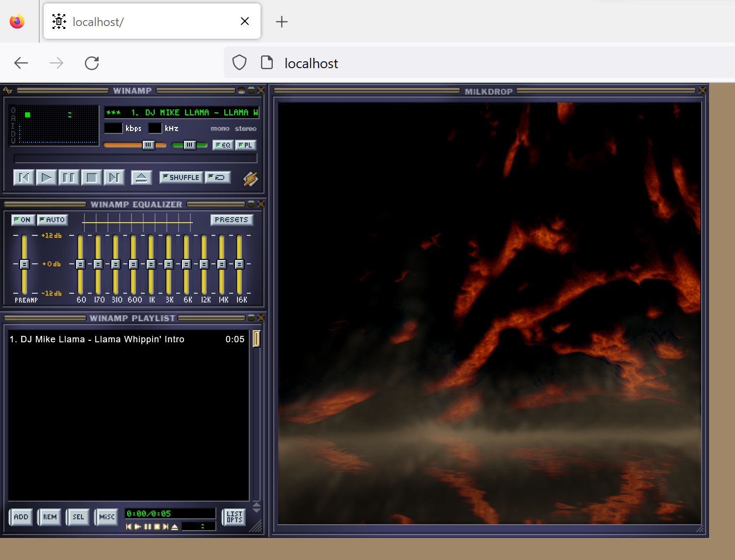Viewport: 735px width, 560px height.
Task: Open a new browser tab
Action: (282, 22)
